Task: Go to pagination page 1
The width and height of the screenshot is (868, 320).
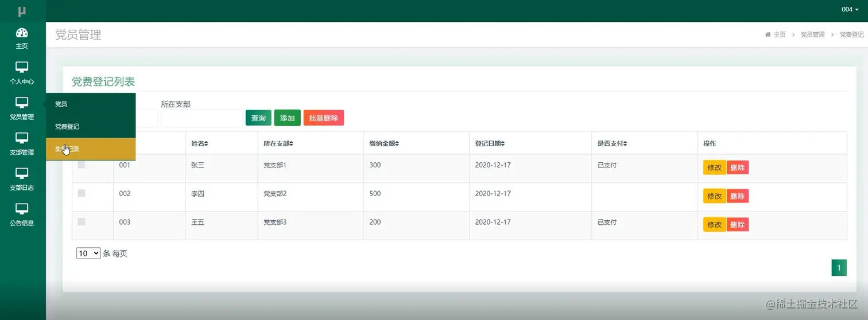Action: (839, 268)
